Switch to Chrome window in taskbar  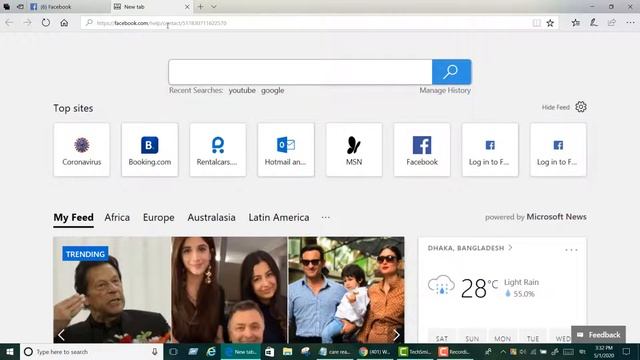coord(375,352)
